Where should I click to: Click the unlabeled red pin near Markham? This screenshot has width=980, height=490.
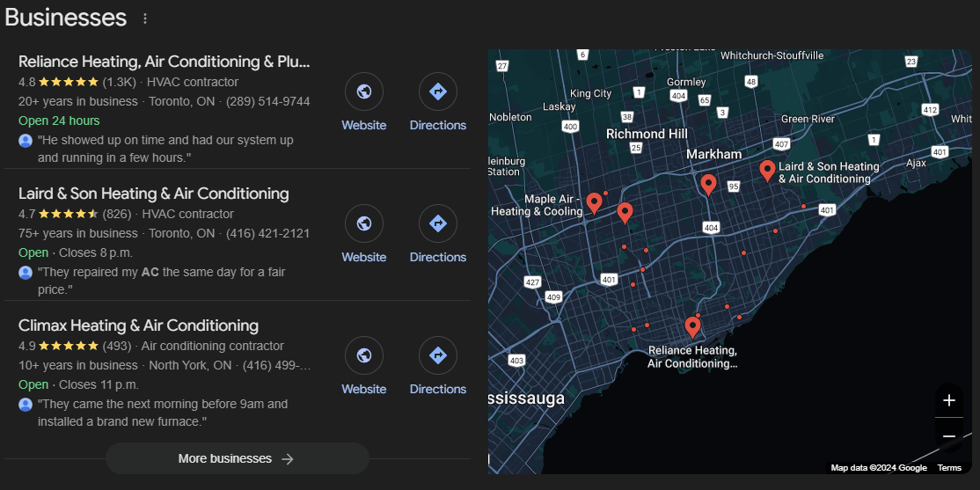[708, 184]
